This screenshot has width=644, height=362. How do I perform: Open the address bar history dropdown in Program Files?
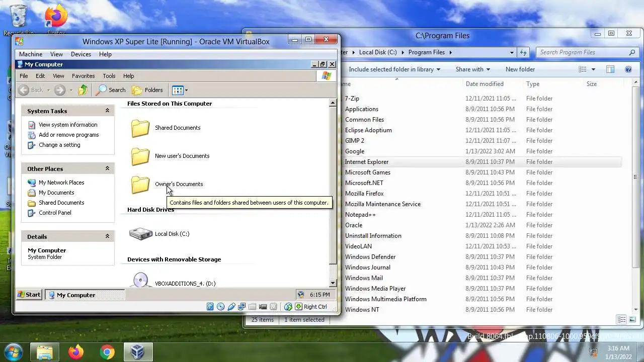click(x=512, y=52)
